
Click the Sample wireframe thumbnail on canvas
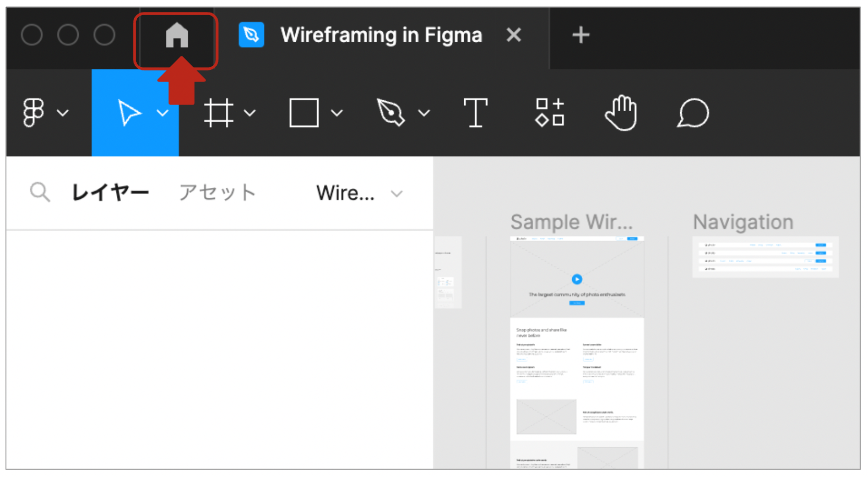pyautogui.click(x=577, y=352)
